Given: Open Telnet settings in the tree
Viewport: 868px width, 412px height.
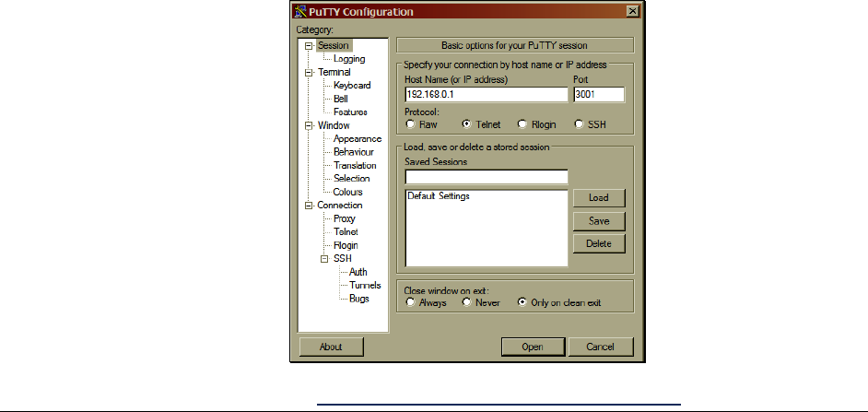Looking at the screenshot, I should tap(346, 231).
